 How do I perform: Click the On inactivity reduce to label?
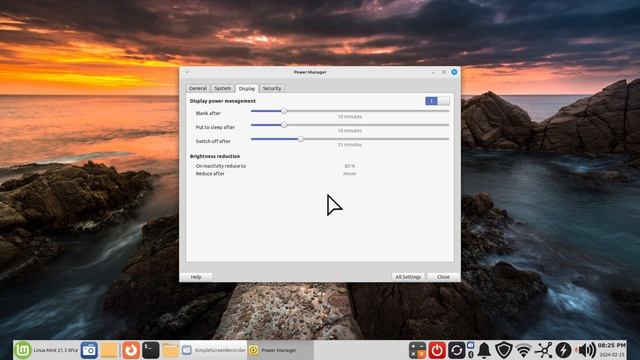(x=221, y=166)
